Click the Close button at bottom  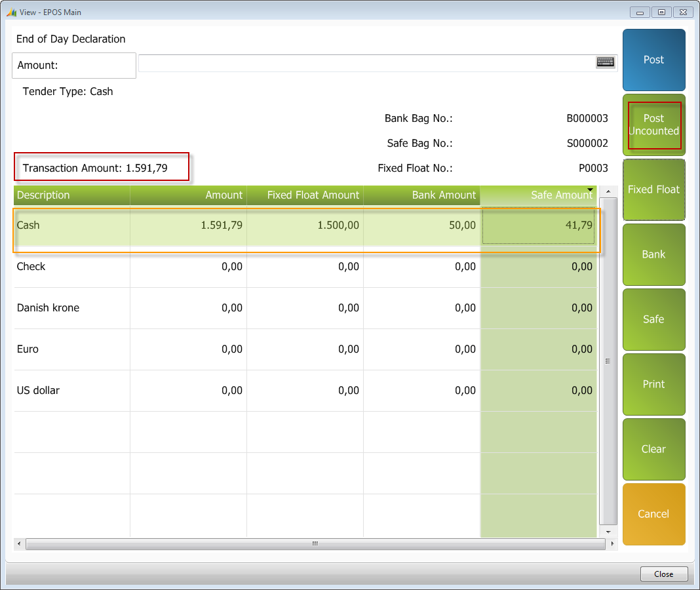(x=663, y=574)
